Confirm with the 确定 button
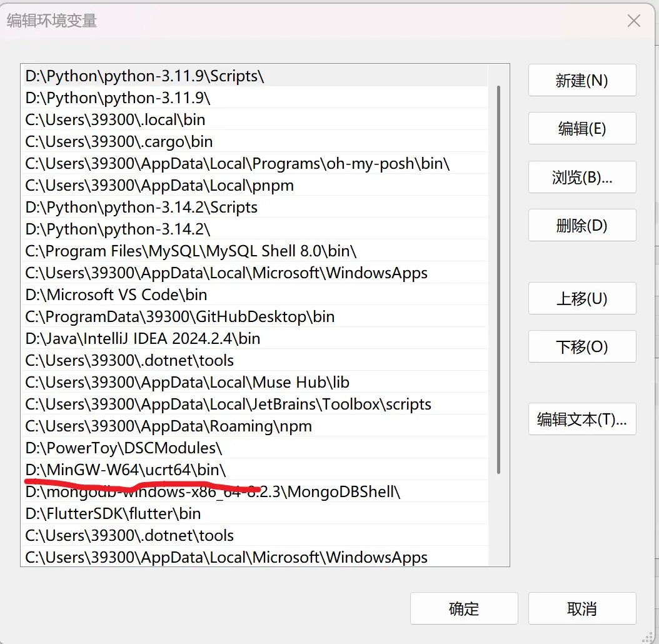Screen dimensions: 659x644 [x=464, y=608]
